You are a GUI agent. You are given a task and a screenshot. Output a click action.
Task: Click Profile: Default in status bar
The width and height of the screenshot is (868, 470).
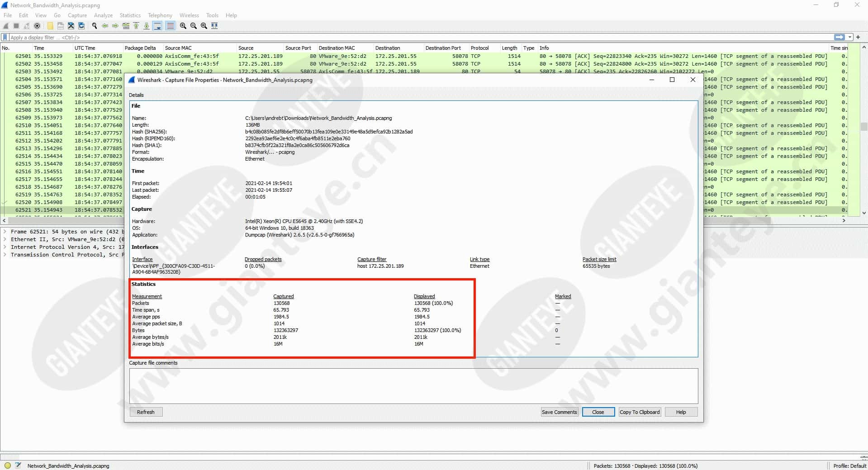tap(849, 465)
